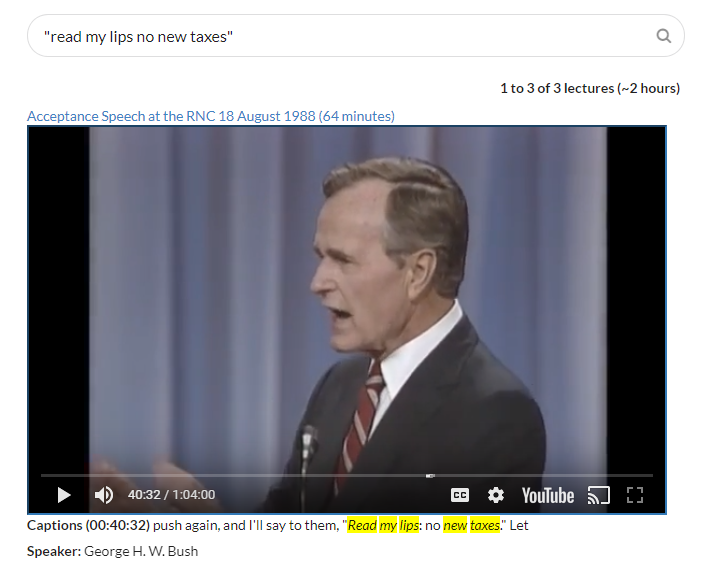
Task: Enter fullscreen mode
Action: [x=634, y=495]
